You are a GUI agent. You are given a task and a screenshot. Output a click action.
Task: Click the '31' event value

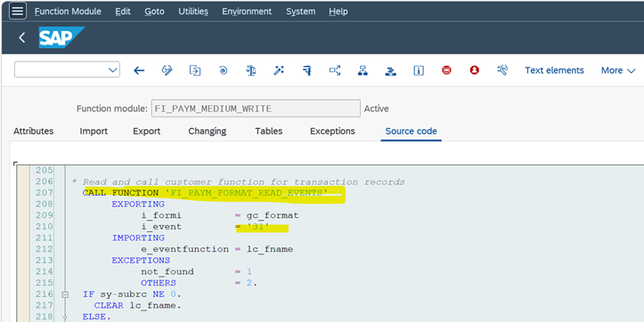[258, 227]
